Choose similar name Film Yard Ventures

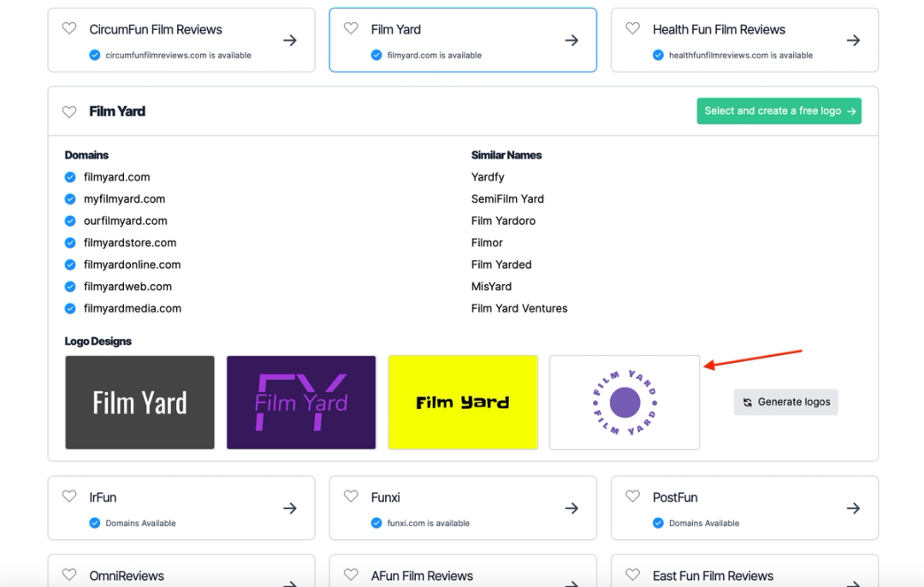tap(519, 308)
